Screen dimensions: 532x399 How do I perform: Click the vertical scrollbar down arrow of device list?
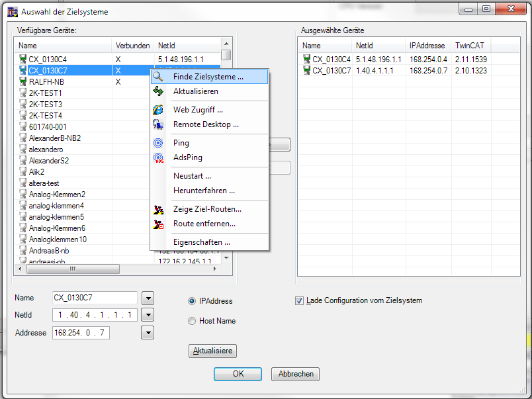226,258
